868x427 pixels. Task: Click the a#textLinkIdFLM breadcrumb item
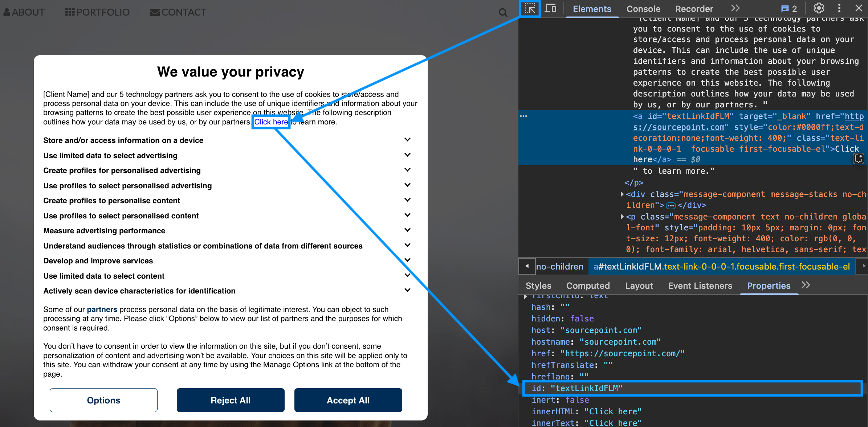coord(722,267)
